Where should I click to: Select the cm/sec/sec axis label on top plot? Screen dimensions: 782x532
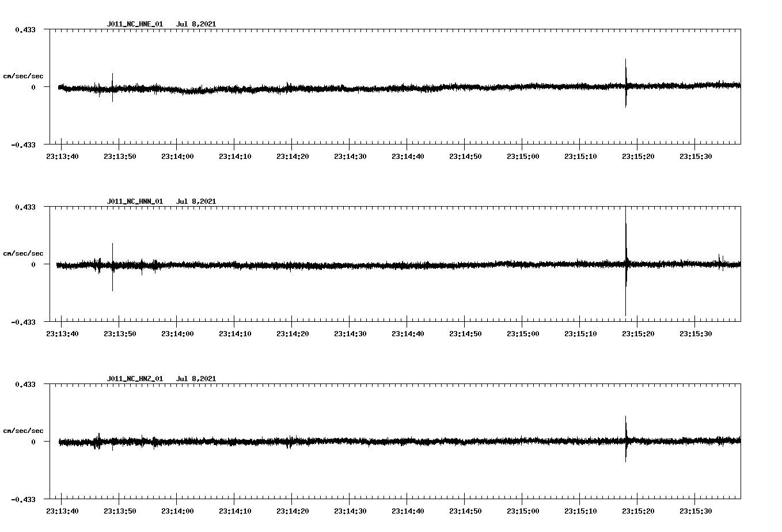(x=24, y=75)
